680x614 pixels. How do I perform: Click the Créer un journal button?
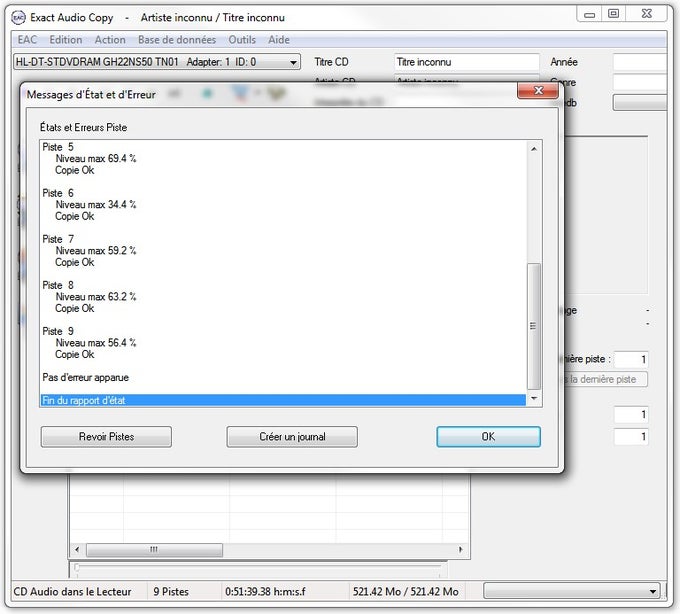292,437
